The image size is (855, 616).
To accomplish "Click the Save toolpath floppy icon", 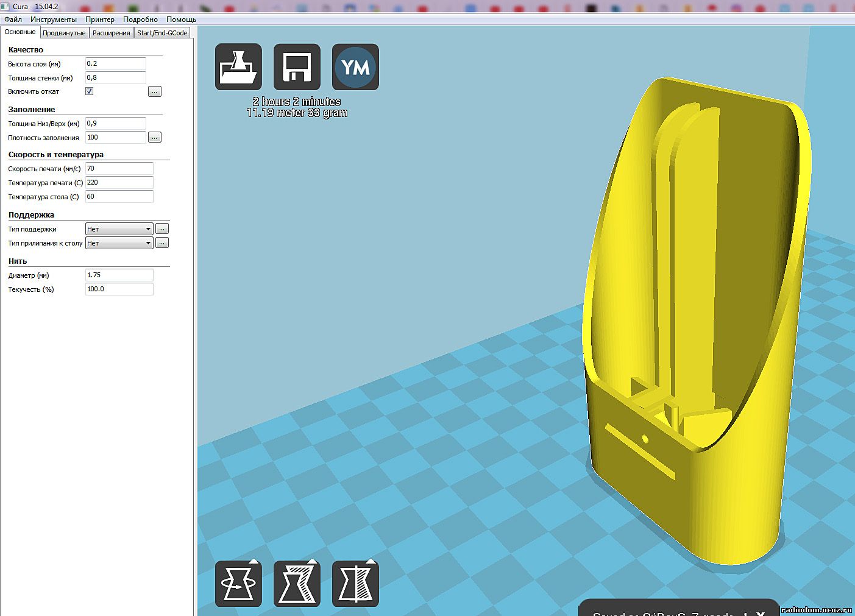I will (297, 67).
